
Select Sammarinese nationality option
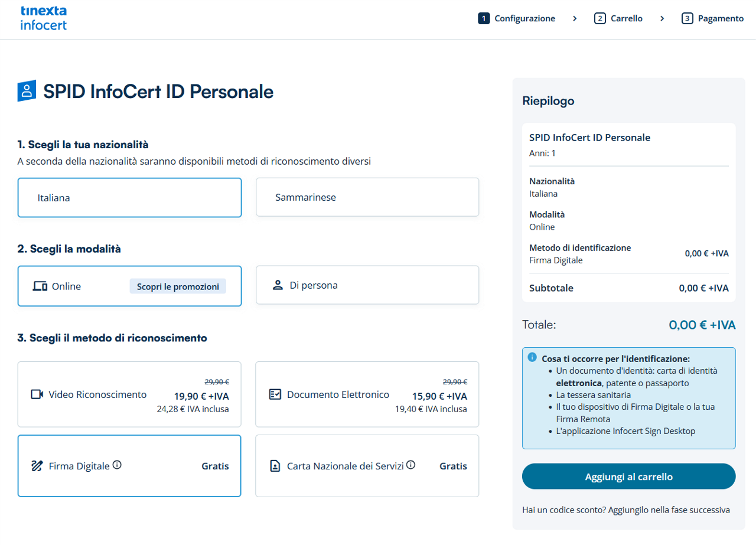367,197
